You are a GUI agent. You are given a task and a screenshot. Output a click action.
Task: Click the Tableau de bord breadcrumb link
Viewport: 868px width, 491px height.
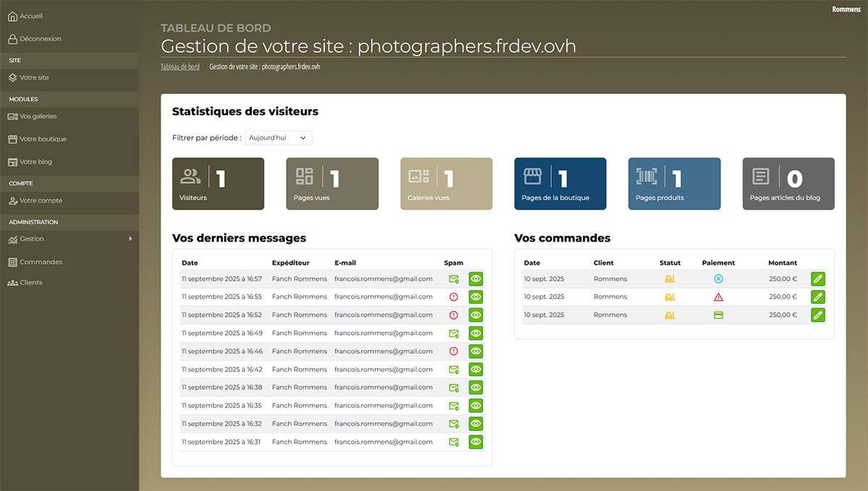[x=180, y=67]
